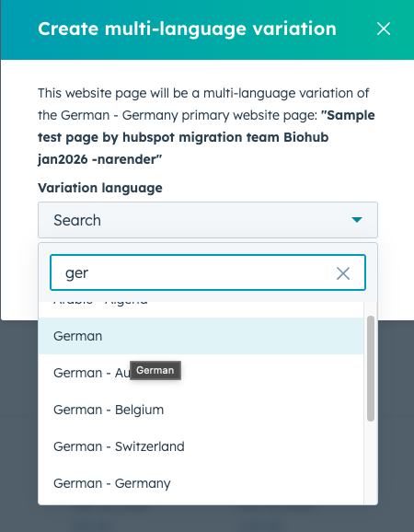Select German - Belgium option
The image size is (414, 532).
tap(201, 410)
